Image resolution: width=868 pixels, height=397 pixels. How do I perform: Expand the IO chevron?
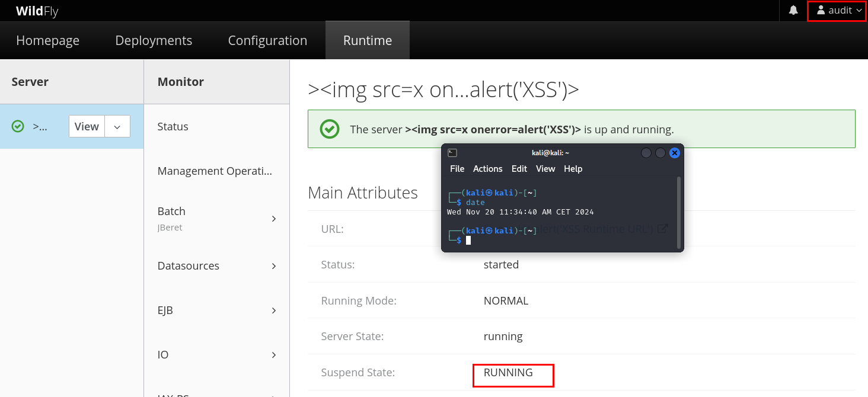[274, 355]
